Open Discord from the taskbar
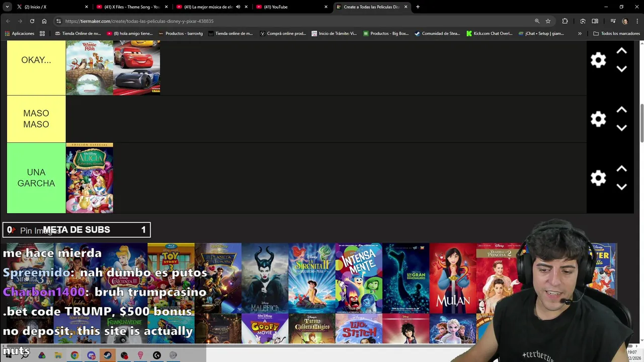The height and width of the screenshot is (362, 644). [x=91, y=355]
